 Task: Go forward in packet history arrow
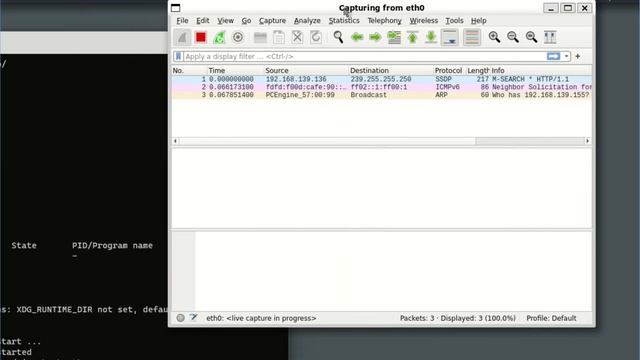(x=375, y=37)
